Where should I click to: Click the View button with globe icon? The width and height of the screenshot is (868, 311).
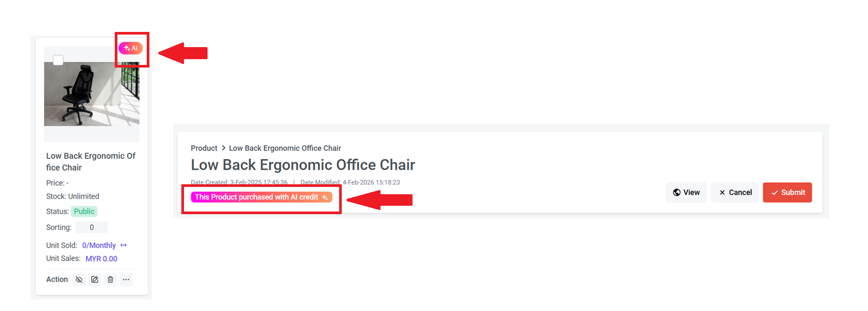click(686, 193)
